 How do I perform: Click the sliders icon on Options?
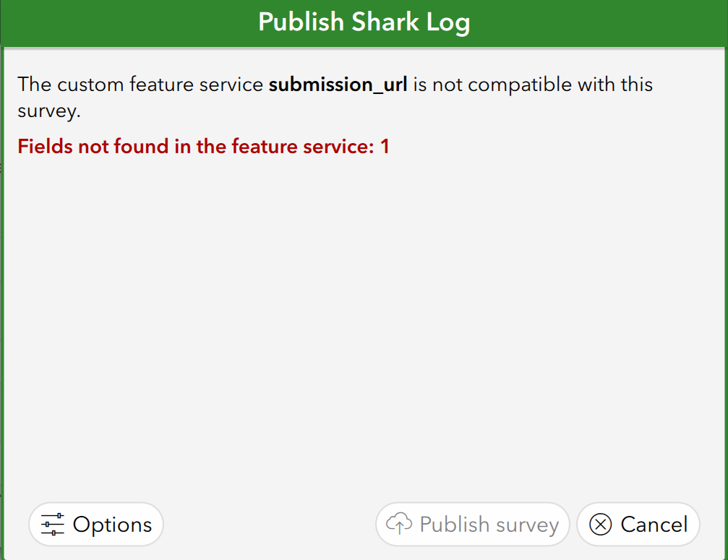(x=53, y=524)
